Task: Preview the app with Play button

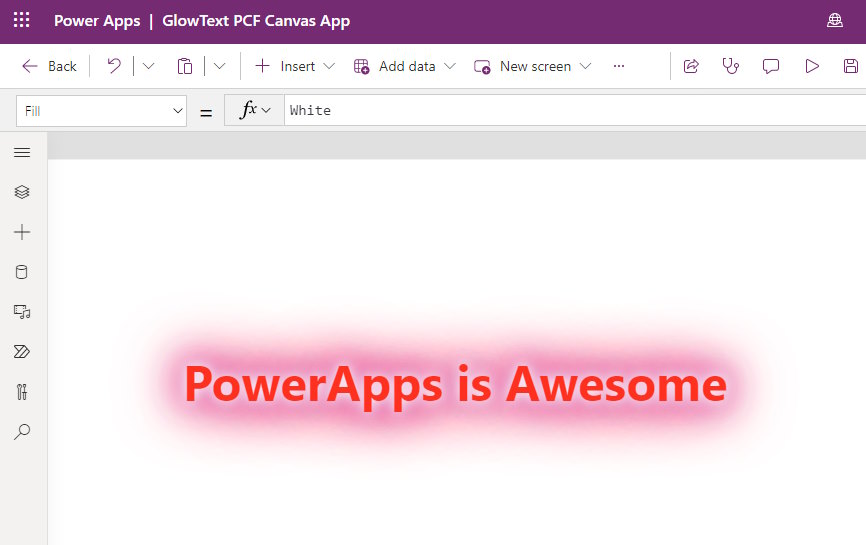Action: (x=811, y=66)
